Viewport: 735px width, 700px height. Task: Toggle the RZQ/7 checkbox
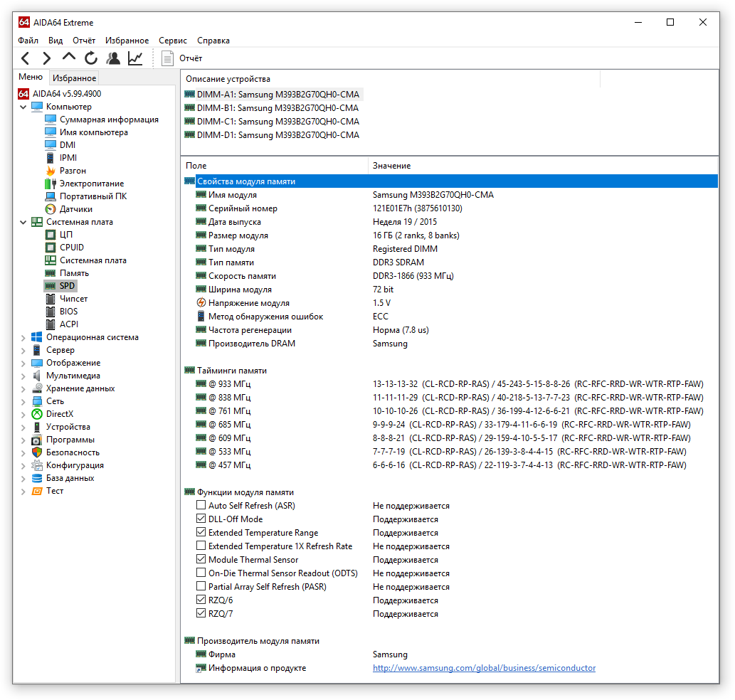(x=201, y=612)
